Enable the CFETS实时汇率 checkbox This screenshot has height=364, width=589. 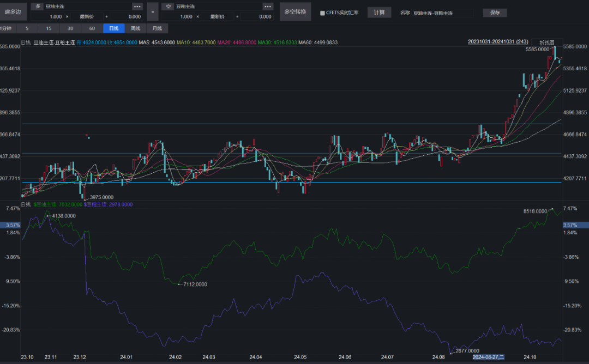pyautogui.click(x=322, y=13)
